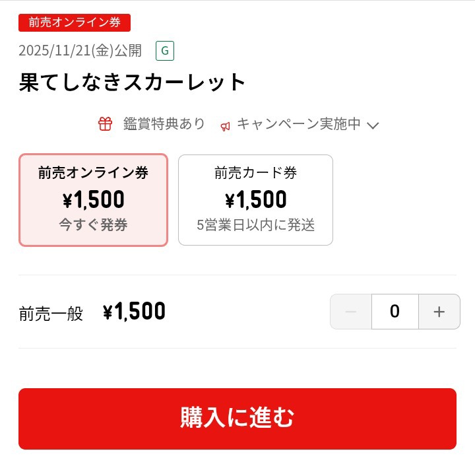Click the ¥1,500 price in 前売カード券 card
The width and height of the screenshot is (475, 476).
(x=255, y=199)
